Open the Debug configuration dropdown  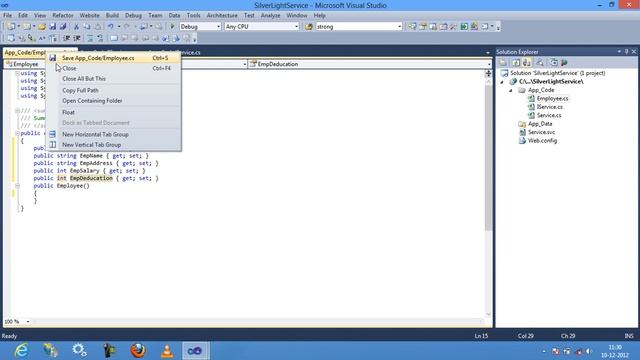click(x=218, y=27)
